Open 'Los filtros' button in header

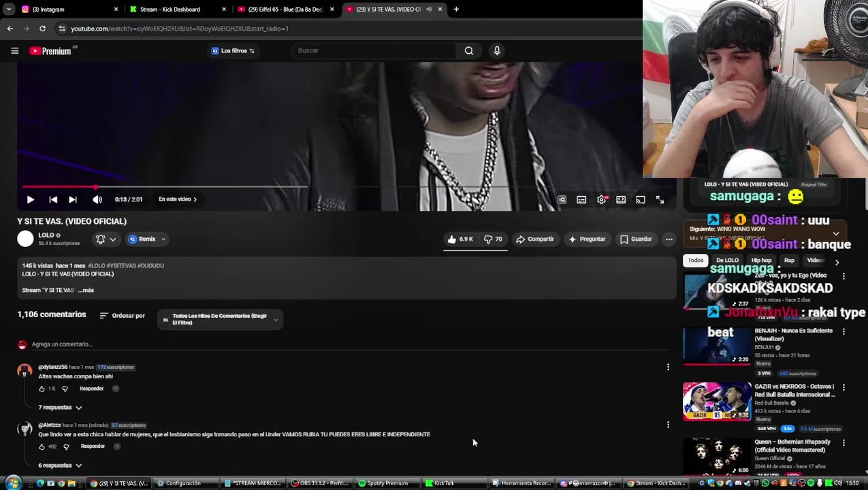point(233,50)
